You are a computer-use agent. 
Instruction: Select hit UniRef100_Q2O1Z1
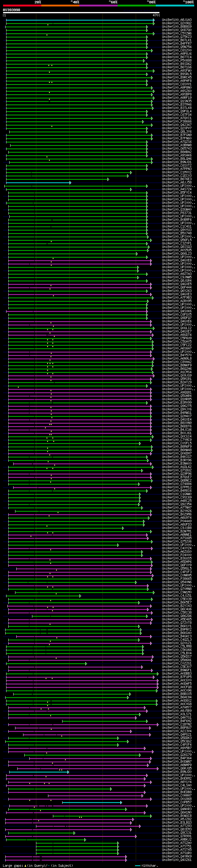177,643
